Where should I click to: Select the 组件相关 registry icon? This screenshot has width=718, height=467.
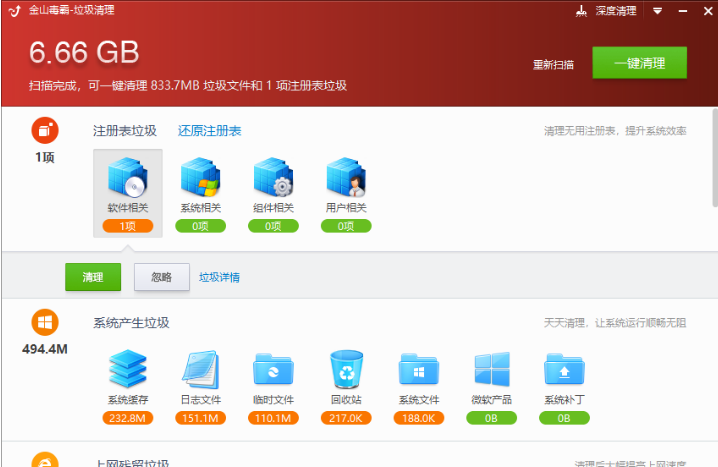click(x=273, y=177)
